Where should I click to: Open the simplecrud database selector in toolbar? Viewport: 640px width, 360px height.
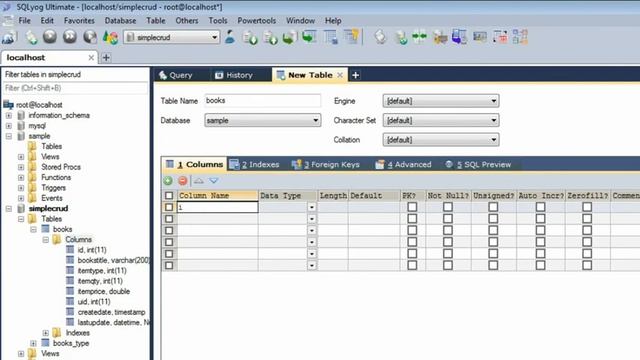pos(171,37)
